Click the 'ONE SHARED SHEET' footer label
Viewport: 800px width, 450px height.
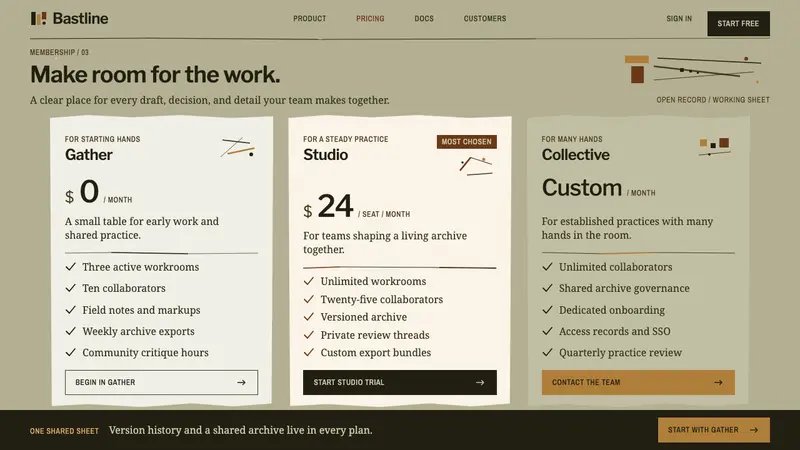[64, 431]
